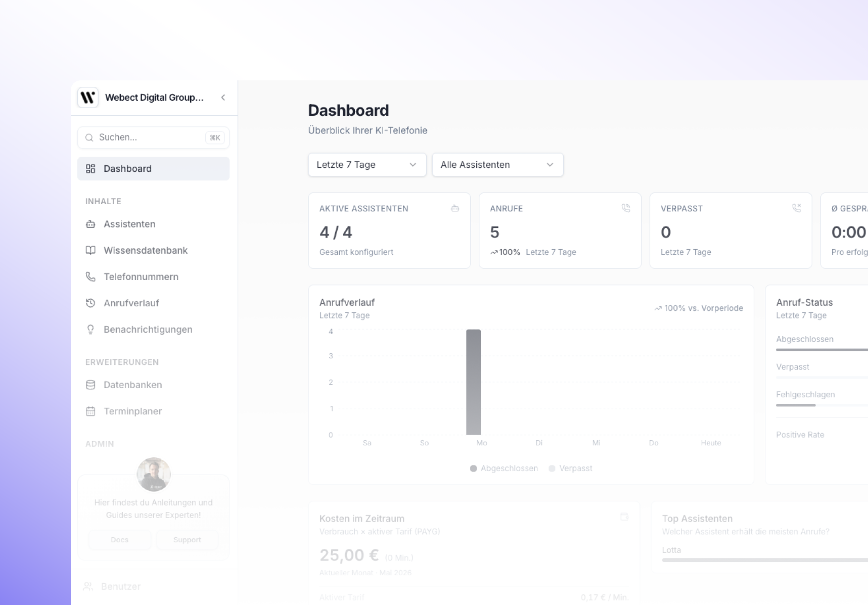Click the Positive Rate label
The height and width of the screenshot is (605, 868).
800,435
